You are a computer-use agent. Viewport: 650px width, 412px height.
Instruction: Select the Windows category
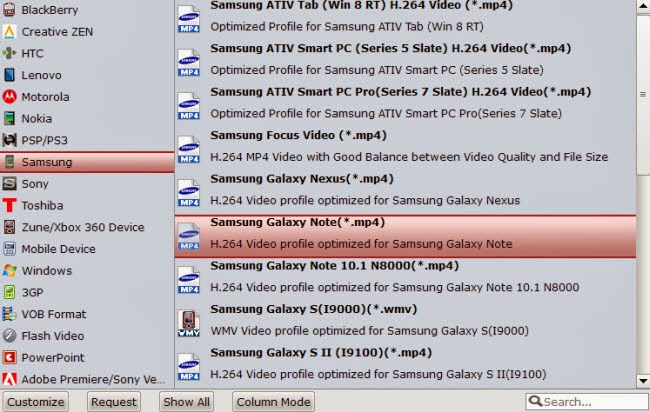(87, 270)
